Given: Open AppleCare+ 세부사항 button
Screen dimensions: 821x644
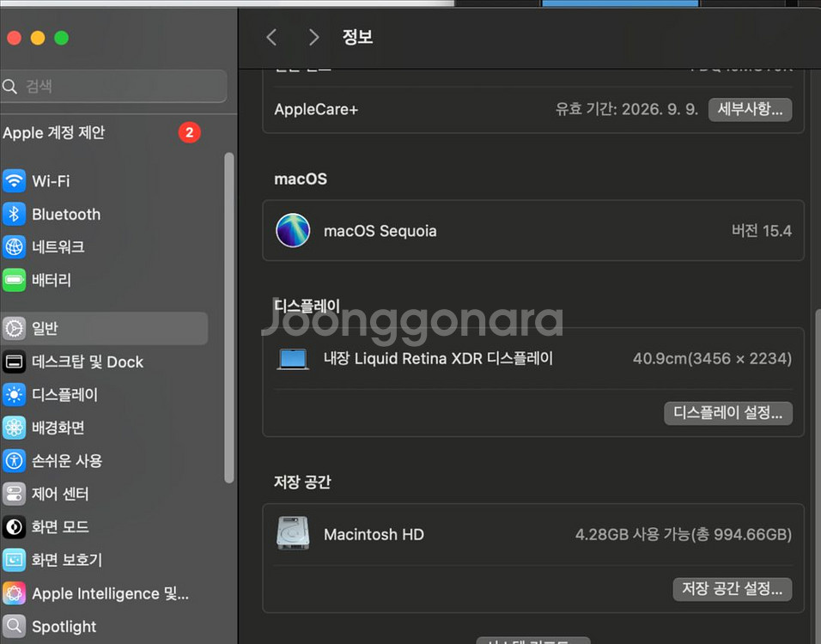Looking at the screenshot, I should pyautogui.click(x=750, y=109).
